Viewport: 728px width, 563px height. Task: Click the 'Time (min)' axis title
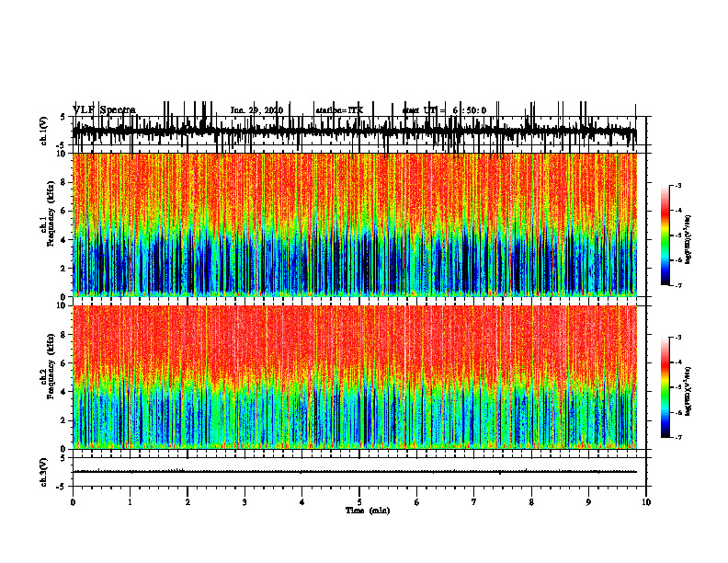coord(368,511)
